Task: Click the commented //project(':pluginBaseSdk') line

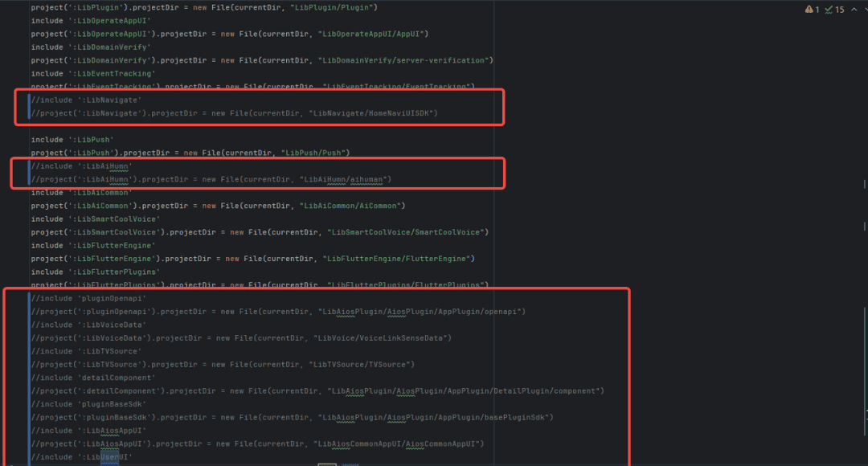Action: (x=293, y=418)
